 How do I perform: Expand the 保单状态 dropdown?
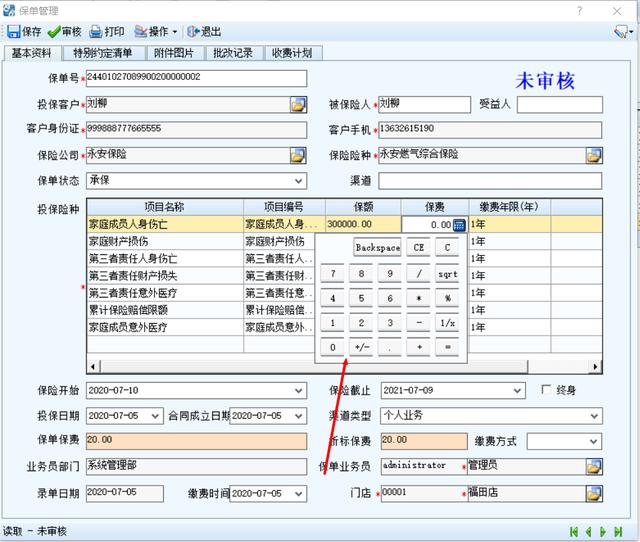(x=299, y=181)
